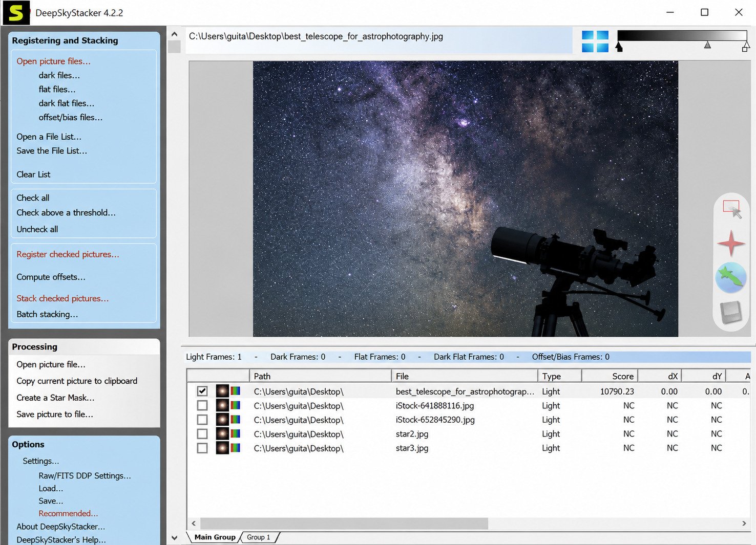Viewport: 756px width, 545px height.
Task: Add dark files
Action: tap(59, 75)
